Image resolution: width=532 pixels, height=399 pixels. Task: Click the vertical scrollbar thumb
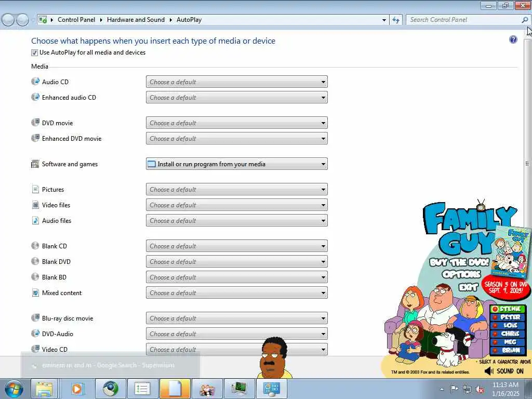point(527,164)
